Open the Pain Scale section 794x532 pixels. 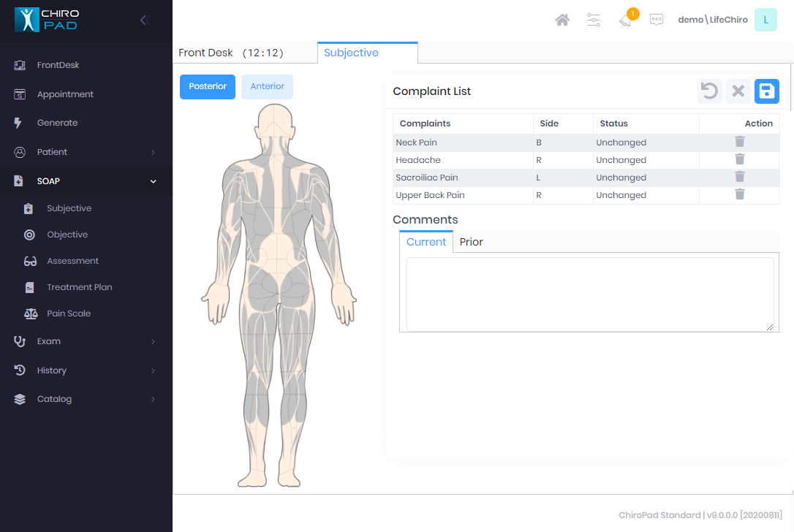pyautogui.click(x=70, y=313)
